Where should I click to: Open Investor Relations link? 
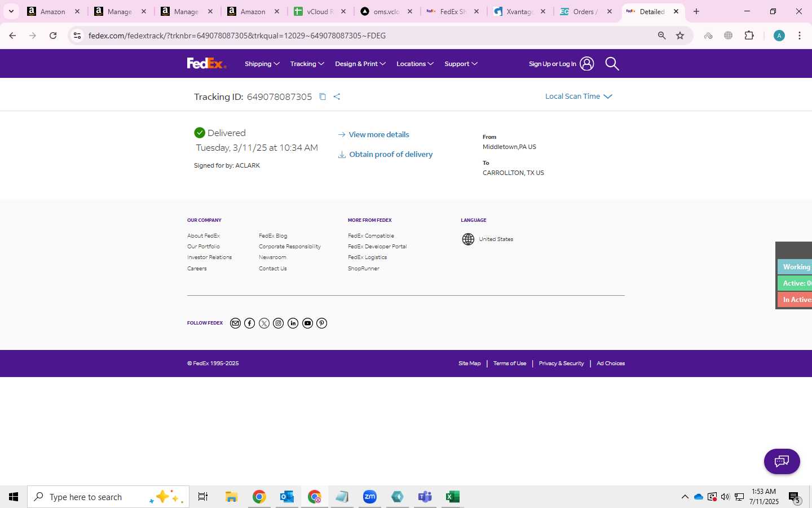click(x=210, y=257)
